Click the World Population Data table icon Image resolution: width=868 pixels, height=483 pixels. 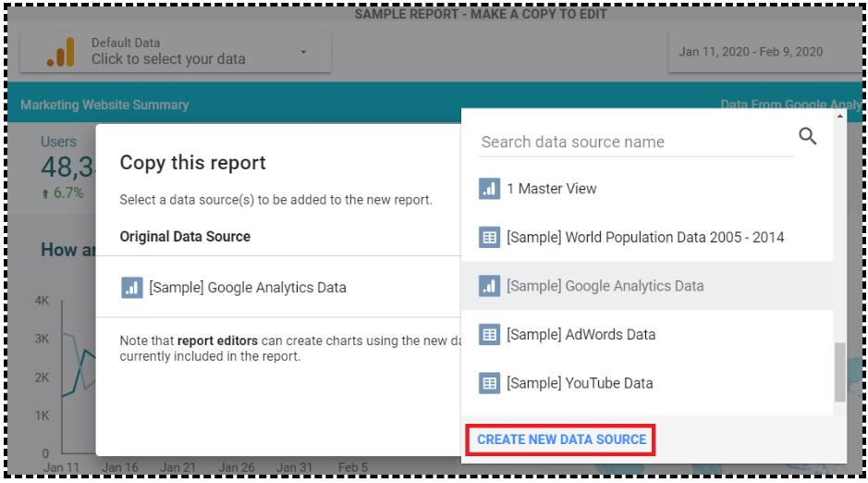tap(489, 238)
